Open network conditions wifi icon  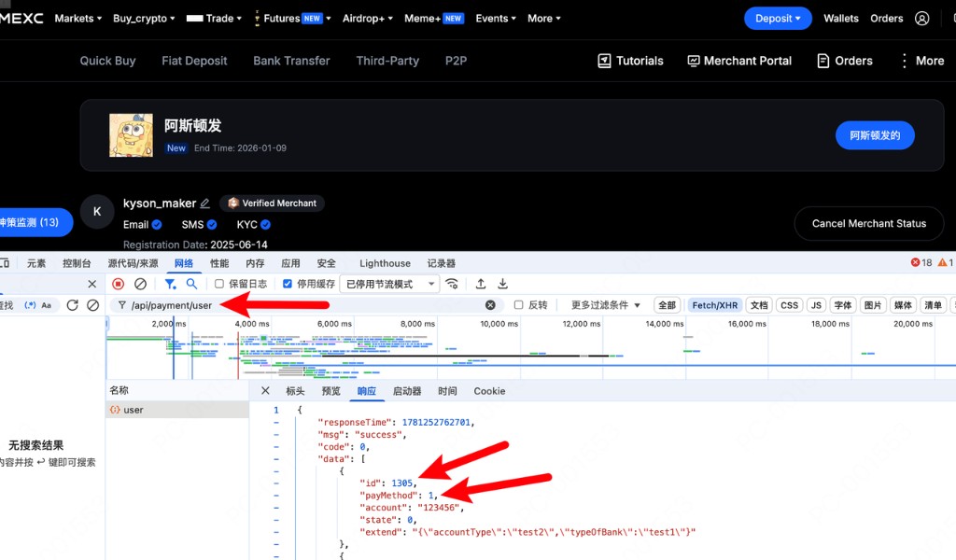coord(452,284)
